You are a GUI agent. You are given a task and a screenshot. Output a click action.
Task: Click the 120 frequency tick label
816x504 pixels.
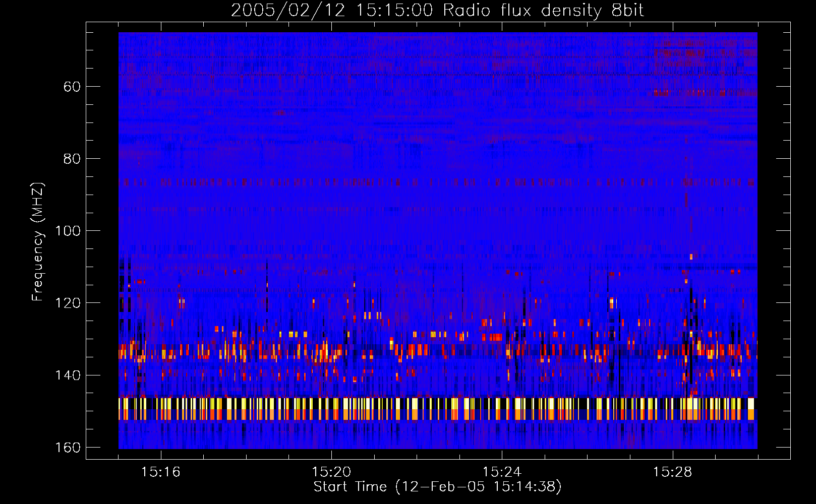coord(68,303)
